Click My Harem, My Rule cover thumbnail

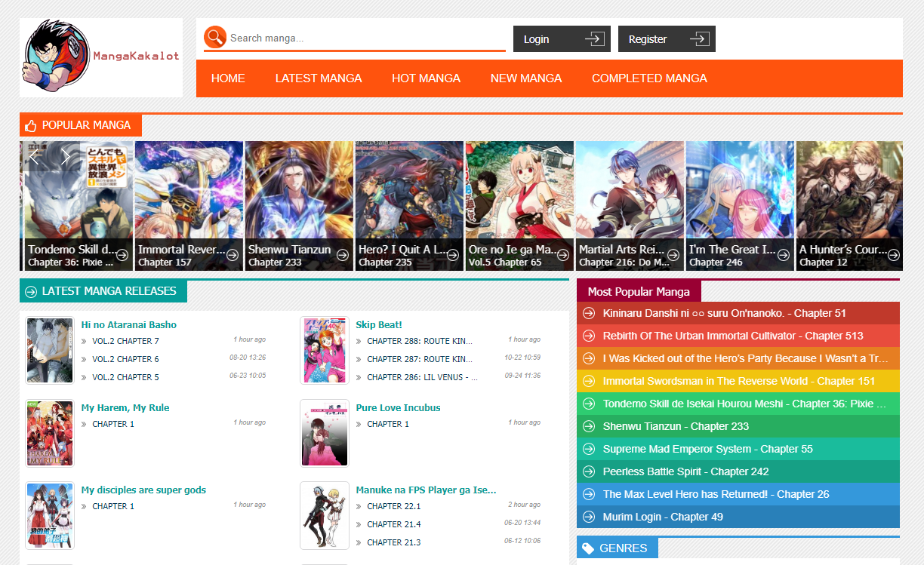pos(50,434)
